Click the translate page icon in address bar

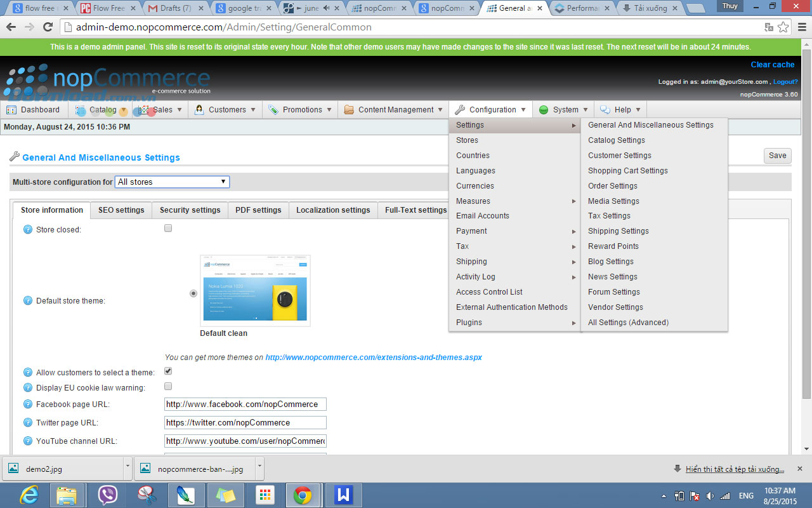[x=769, y=27]
